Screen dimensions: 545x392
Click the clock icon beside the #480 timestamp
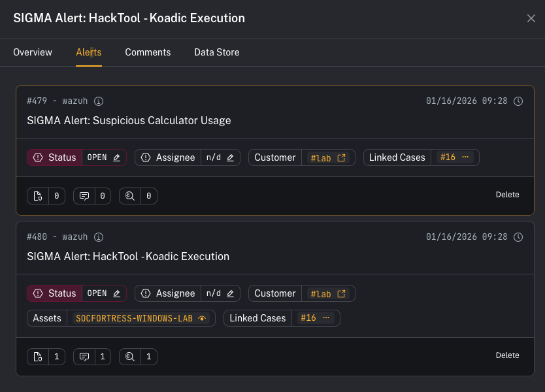coord(519,237)
